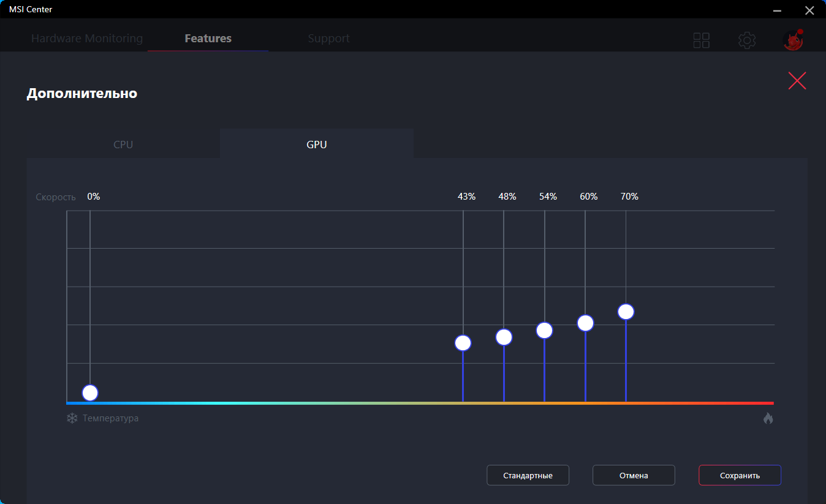Open the Support tab

click(329, 39)
